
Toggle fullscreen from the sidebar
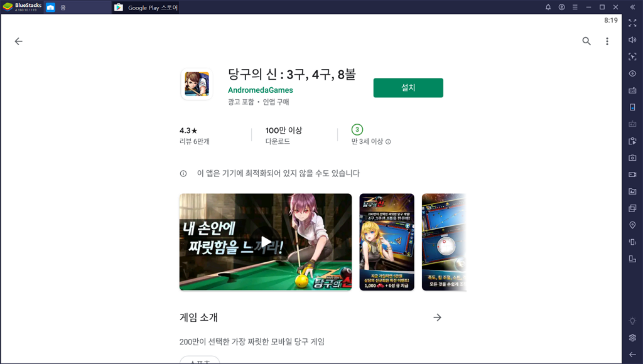coord(632,23)
